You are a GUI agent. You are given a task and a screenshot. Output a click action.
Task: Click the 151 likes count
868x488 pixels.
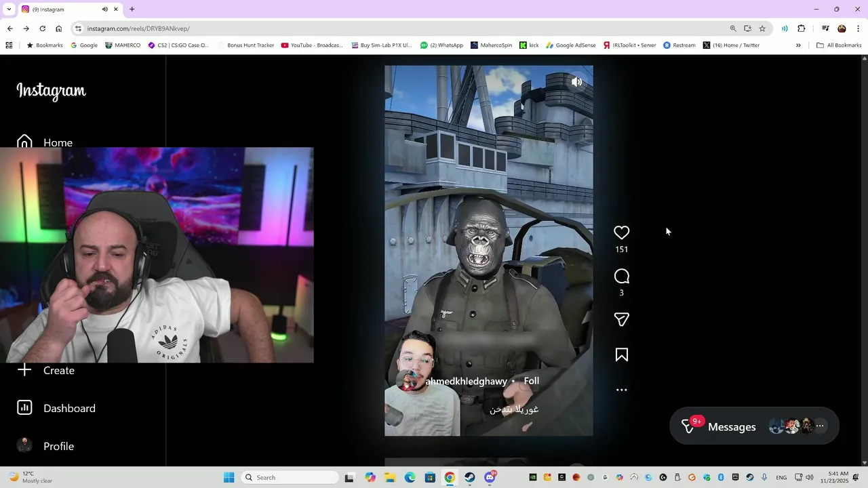pos(621,249)
